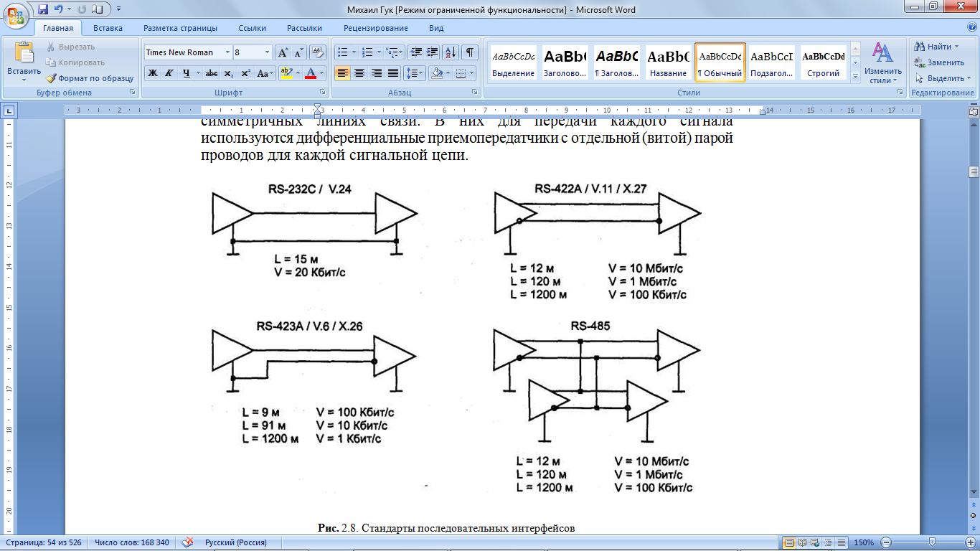Image resolution: width=980 pixels, height=551 pixels.
Task: Click shading paint bucket icon
Action: 436,73
